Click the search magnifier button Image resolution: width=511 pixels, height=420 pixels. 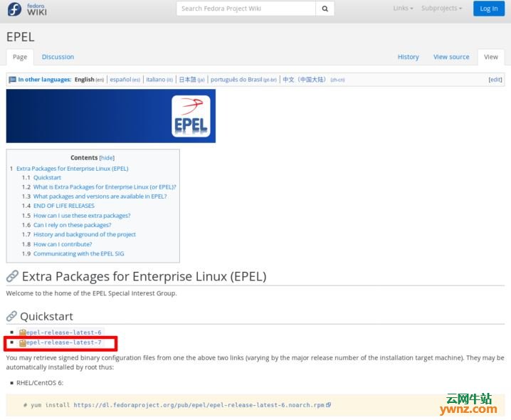pyautogui.click(x=325, y=9)
